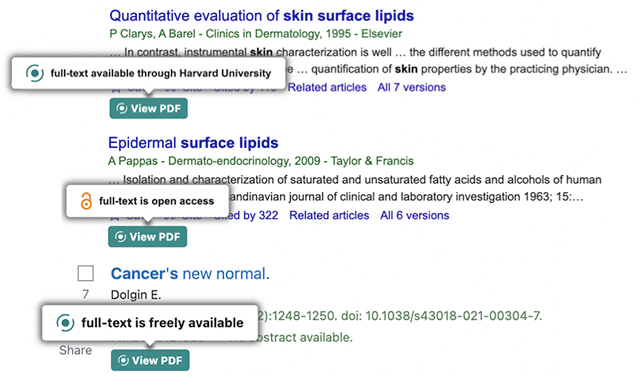This screenshot has height=385, width=640.
Task: Click circle icon inside second View PDF button
Action: pos(120,237)
